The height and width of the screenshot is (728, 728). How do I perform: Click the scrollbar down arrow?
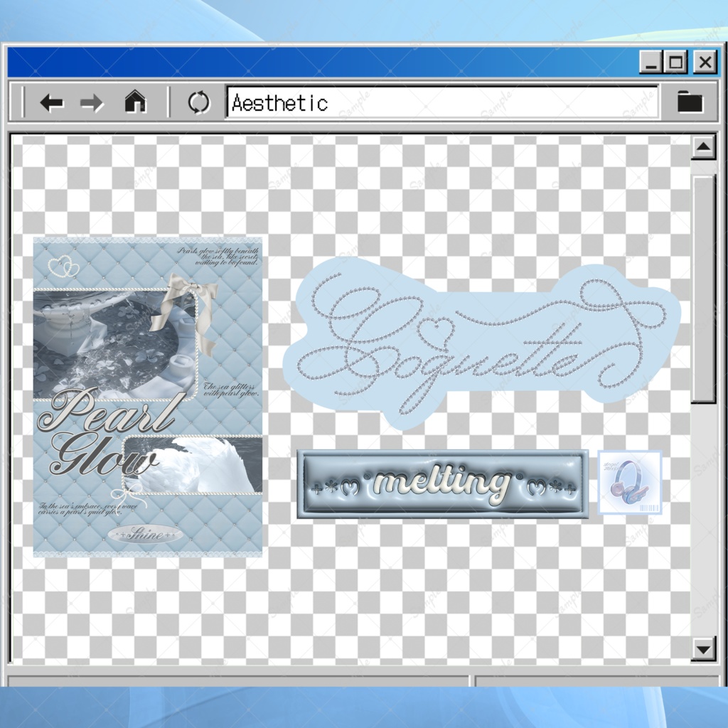[703, 648]
